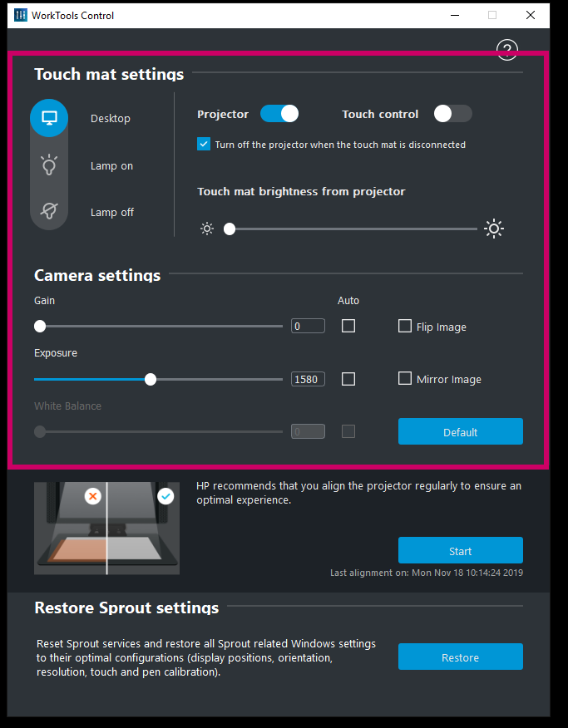Screen dimensions: 568x728
Task: Enable Auto checkbox for Exposure
Action: 348,379
